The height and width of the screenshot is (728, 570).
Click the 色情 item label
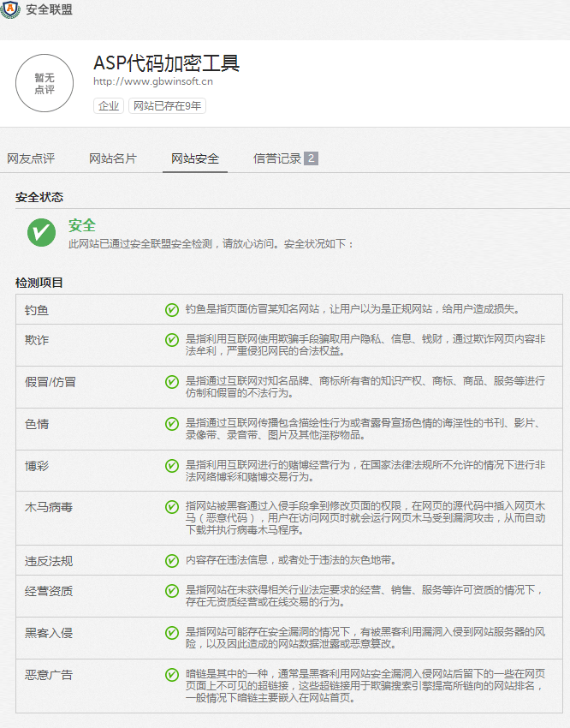[37, 424]
